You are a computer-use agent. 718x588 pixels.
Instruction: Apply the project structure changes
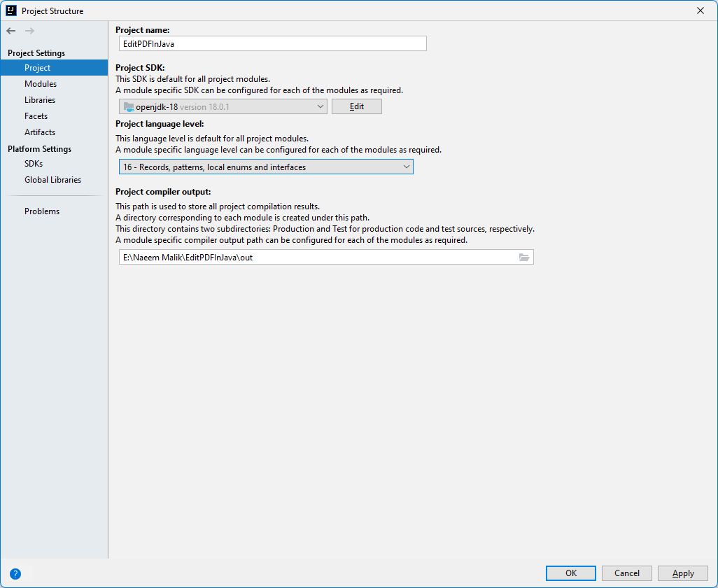682,573
